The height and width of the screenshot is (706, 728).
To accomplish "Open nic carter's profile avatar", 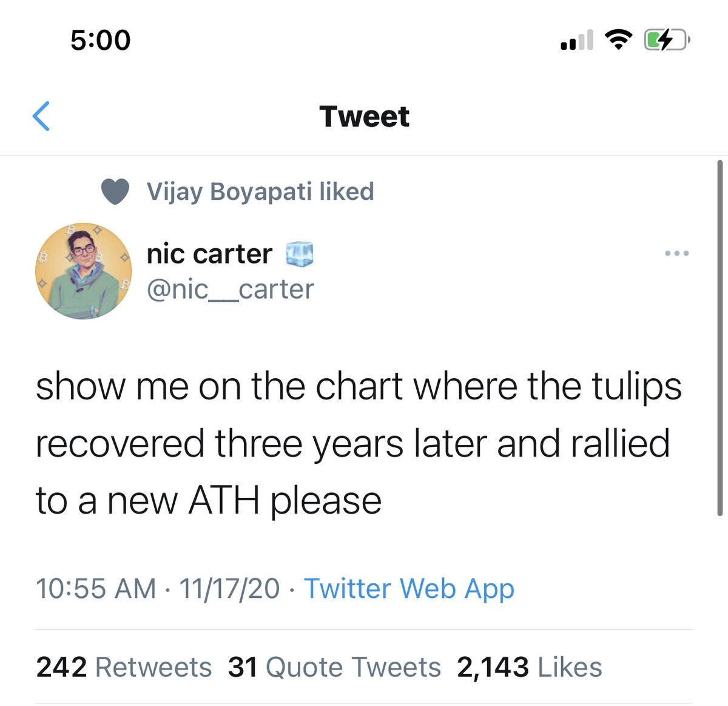I will pos(84,271).
